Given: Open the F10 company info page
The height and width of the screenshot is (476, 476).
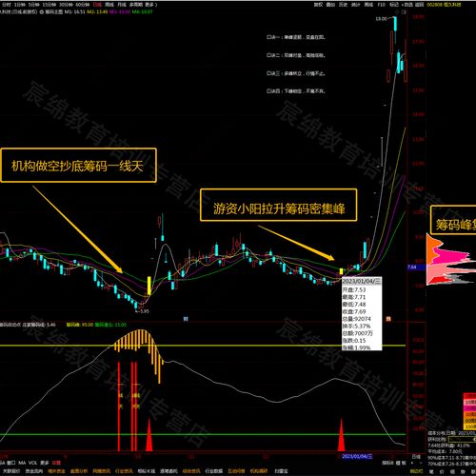Looking at the screenshot, I should pyautogui.click(x=382, y=5).
